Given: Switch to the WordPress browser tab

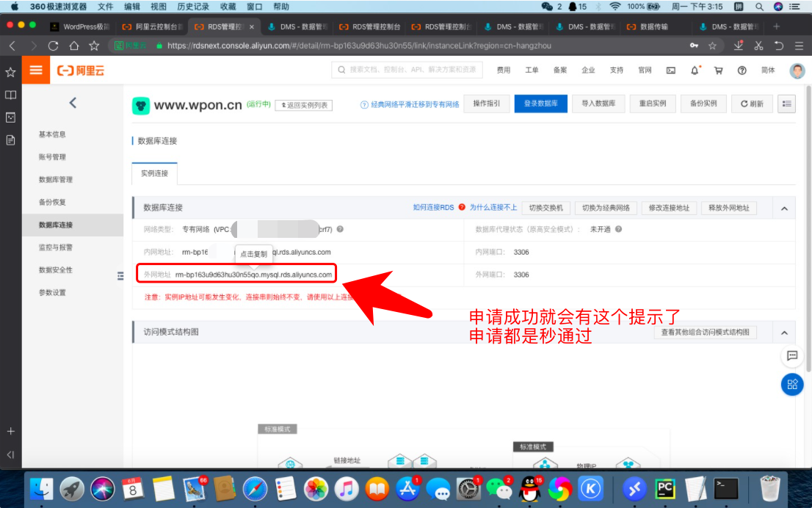Looking at the screenshot, I should pyautogui.click(x=81, y=27).
